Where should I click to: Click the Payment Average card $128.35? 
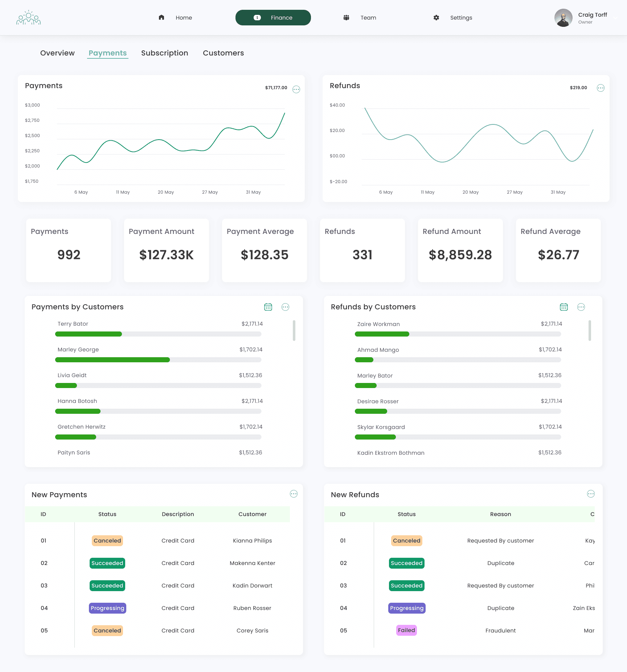click(265, 250)
